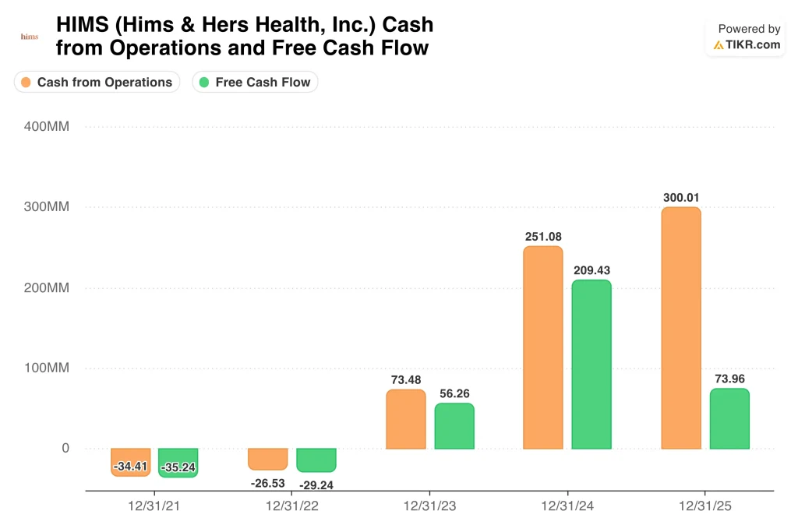Click the chart title text
Viewport: 798px width, 532px height.
pos(244,36)
